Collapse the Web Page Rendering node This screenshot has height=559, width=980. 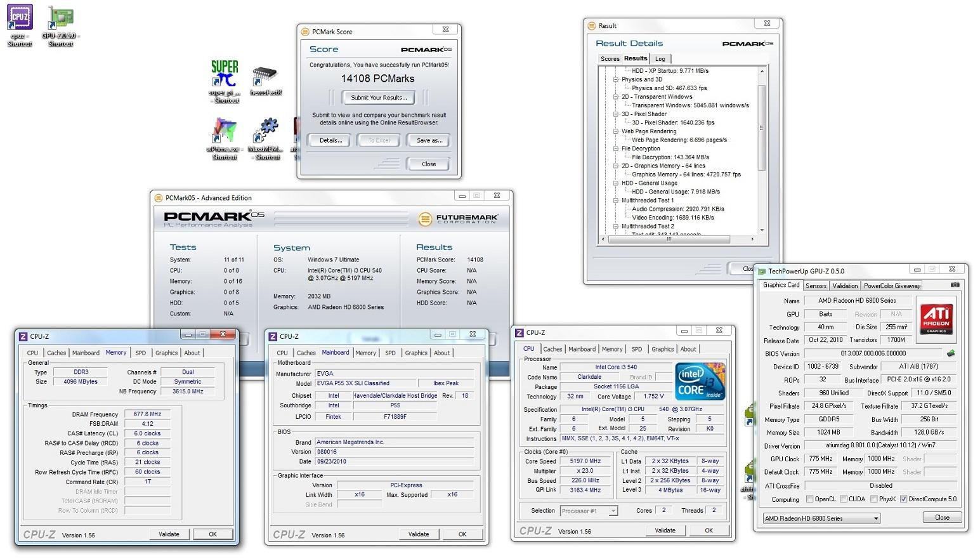click(615, 131)
